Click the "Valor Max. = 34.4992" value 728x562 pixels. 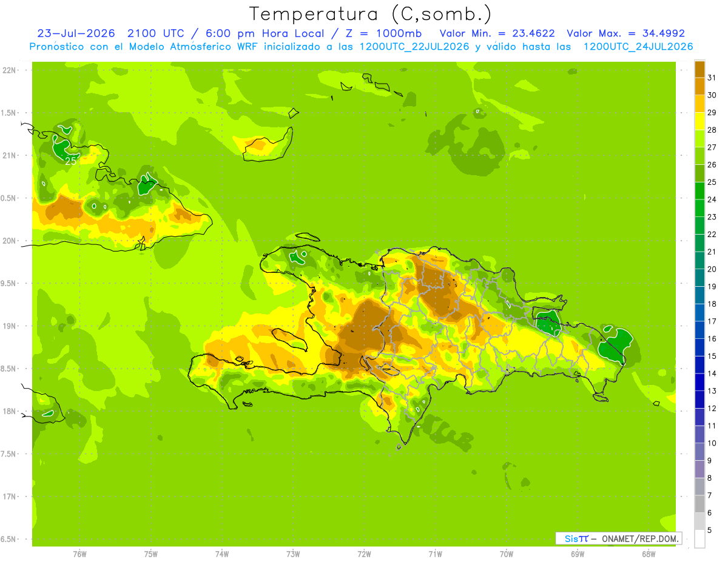[625, 33]
